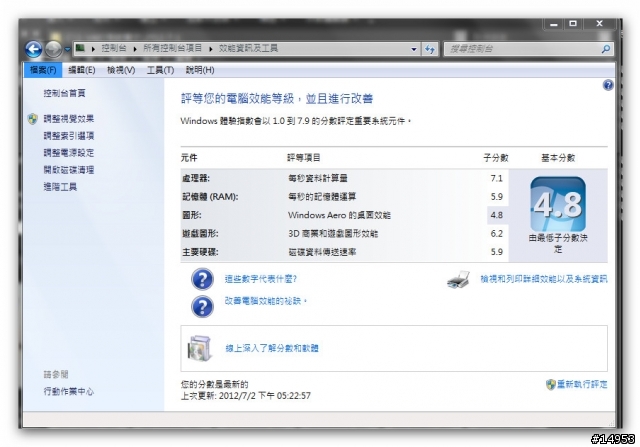Click the control panel icon in address bar
Viewport: 640px width, 447px height.
(x=80, y=48)
